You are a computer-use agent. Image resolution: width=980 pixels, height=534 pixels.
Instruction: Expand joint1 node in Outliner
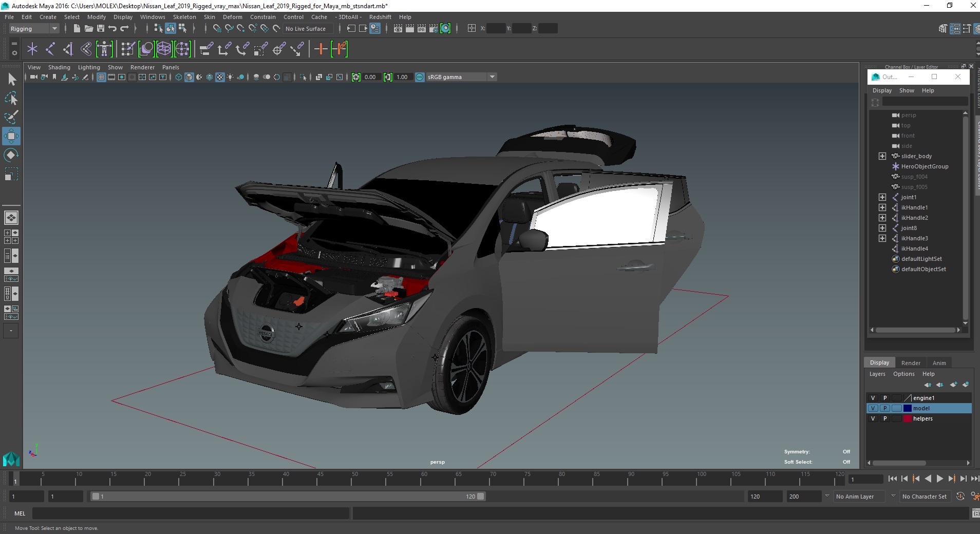click(882, 197)
